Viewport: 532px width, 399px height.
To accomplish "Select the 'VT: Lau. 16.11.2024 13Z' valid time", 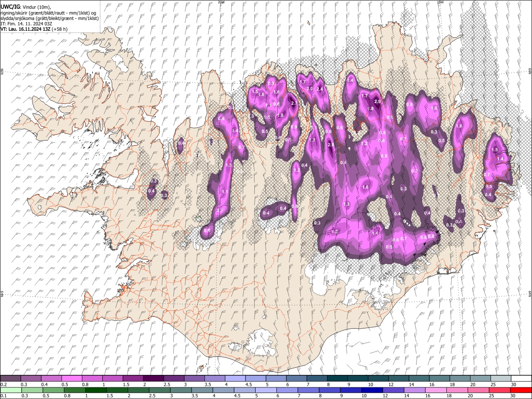I will 25,29.
